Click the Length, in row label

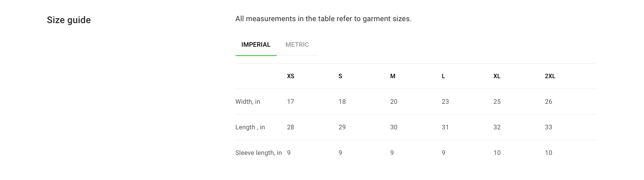tap(250, 127)
